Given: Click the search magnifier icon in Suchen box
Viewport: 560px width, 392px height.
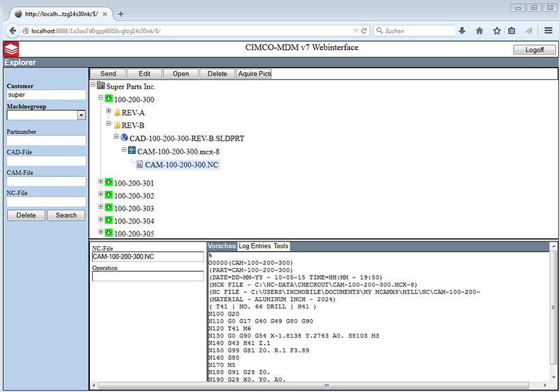Looking at the screenshot, I should pos(379,31).
